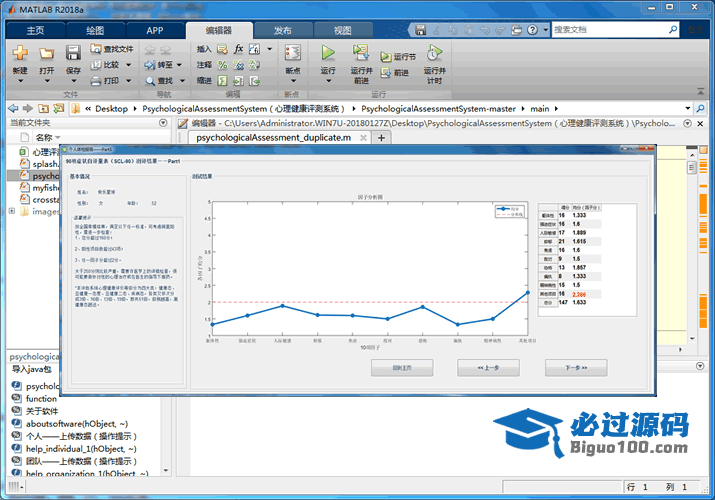This screenshot has width=715, height=500.
Task: Select splash file in current folder list
Action: point(45,163)
